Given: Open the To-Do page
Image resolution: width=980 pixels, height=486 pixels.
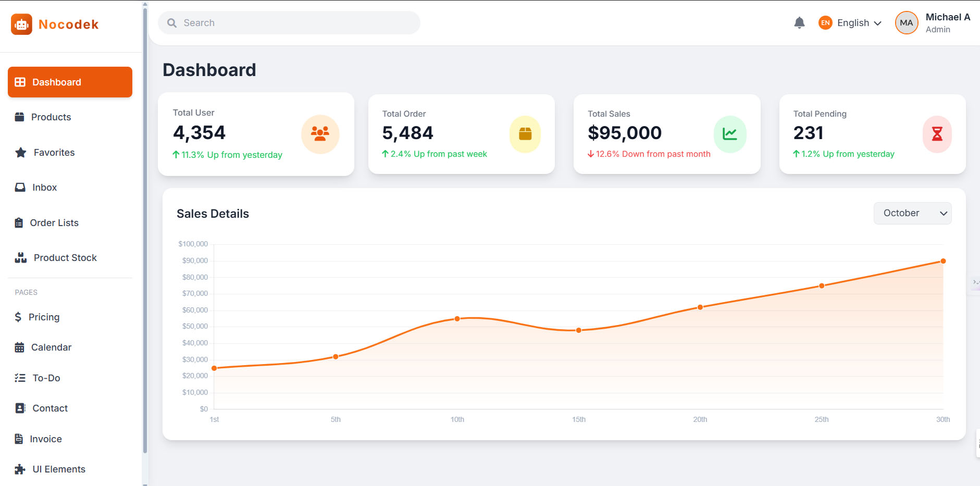Looking at the screenshot, I should [45, 378].
